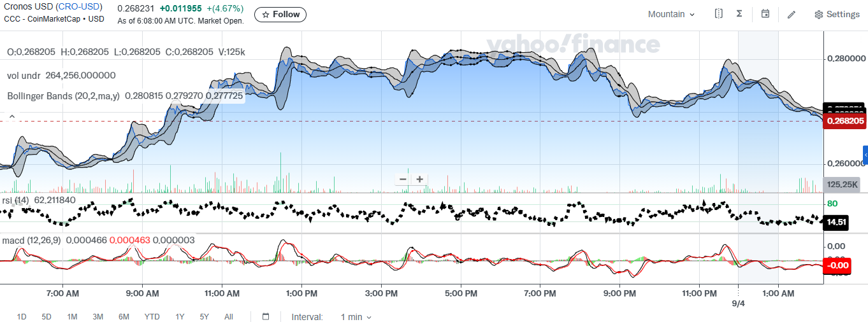Select the YTD time range
Screen dimensions: 868x322
point(152,317)
